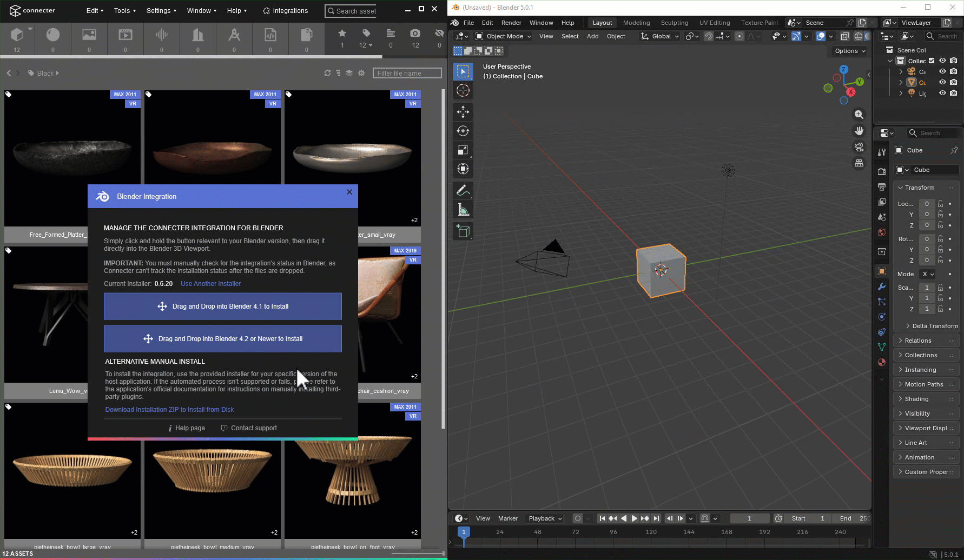
Task: Click the Connecter asset list vertical scrollbar
Action: point(444,259)
